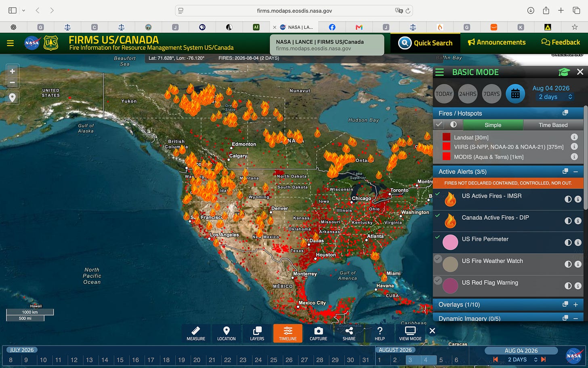Select July 20 on the timeline
The width and height of the screenshot is (588, 368).
point(197,360)
